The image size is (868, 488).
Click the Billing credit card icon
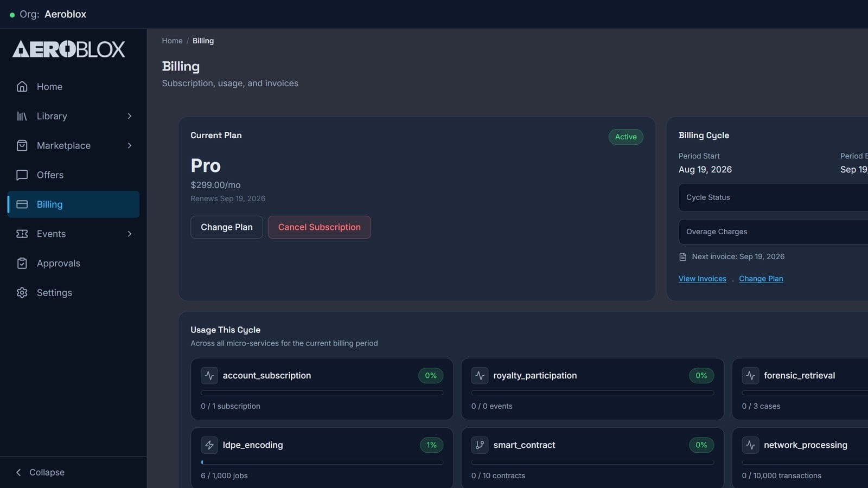(x=22, y=204)
